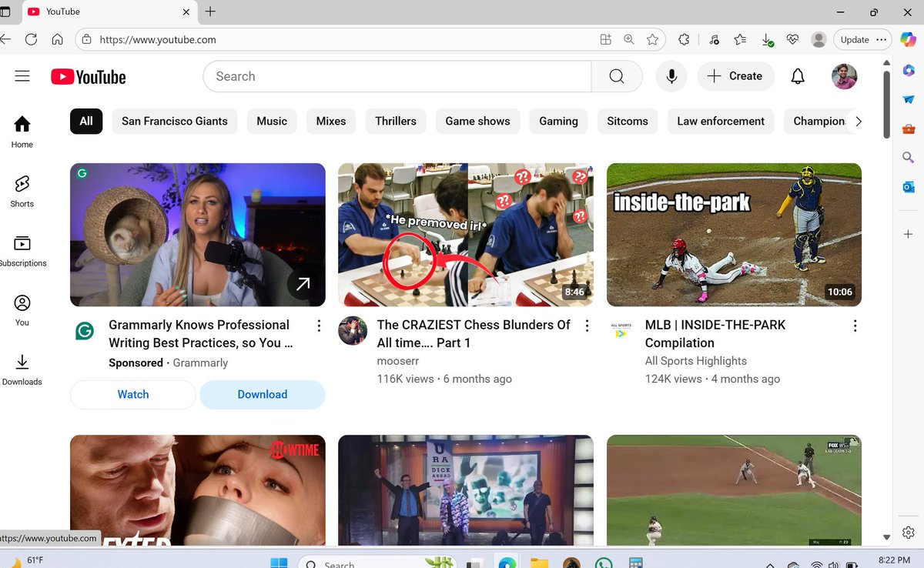The width and height of the screenshot is (924, 568).
Task: Click the YouTube search input field
Action: [x=397, y=76]
